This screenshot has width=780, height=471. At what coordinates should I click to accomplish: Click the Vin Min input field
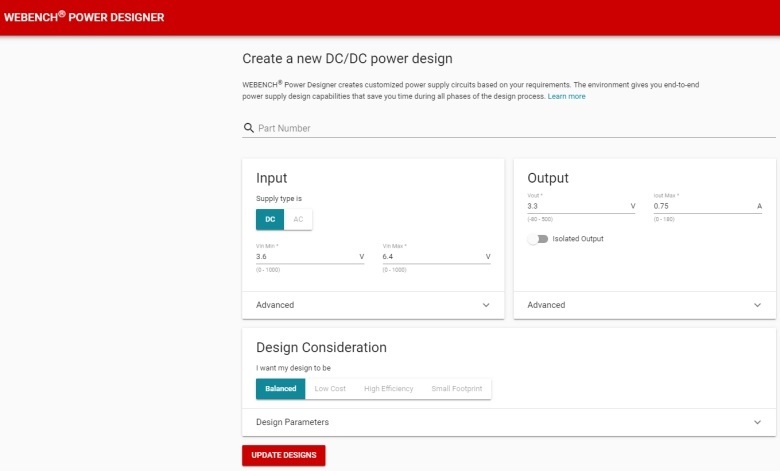(x=305, y=257)
